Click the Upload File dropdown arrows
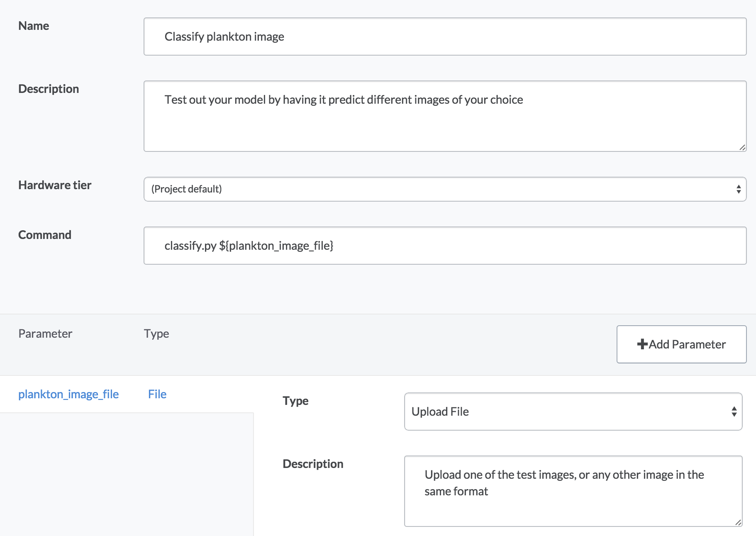This screenshot has height=536, width=756. point(734,412)
